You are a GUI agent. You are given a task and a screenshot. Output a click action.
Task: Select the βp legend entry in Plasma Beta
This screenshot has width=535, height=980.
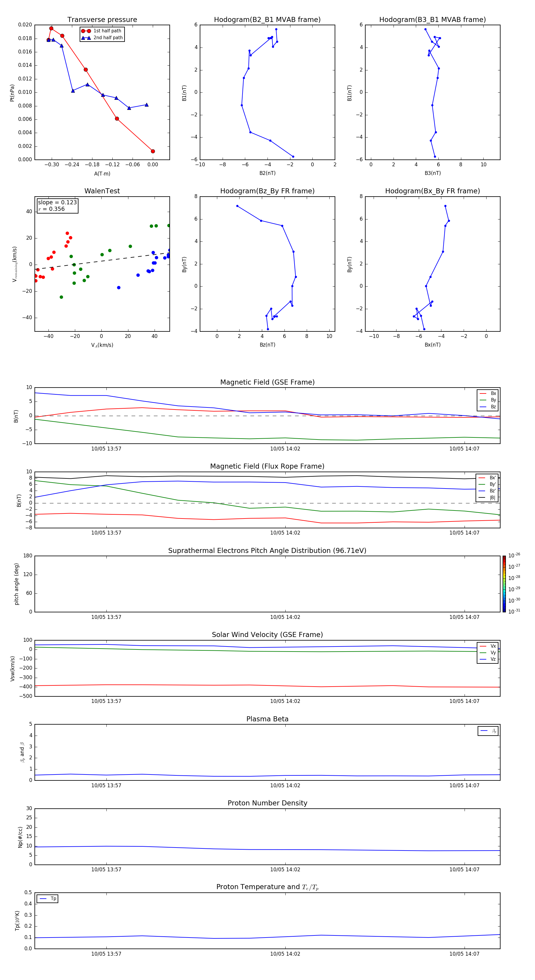point(488,731)
